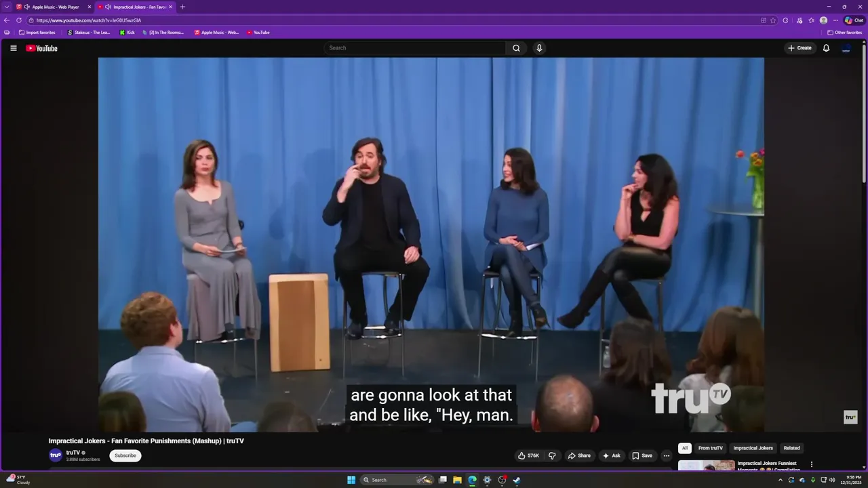This screenshot has height=488, width=868.
Task: Open a new browser tab
Action: click(x=182, y=7)
